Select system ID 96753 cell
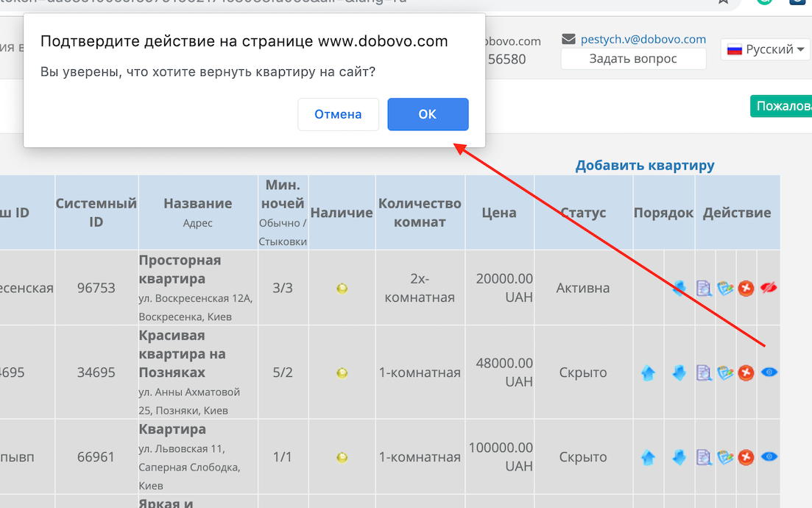Image resolution: width=812 pixels, height=508 pixels. click(x=96, y=288)
